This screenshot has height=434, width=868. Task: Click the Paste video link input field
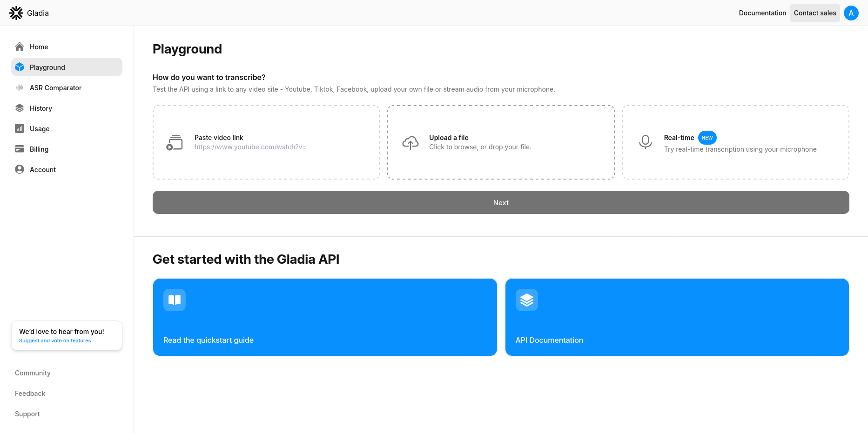click(x=250, y=147)
